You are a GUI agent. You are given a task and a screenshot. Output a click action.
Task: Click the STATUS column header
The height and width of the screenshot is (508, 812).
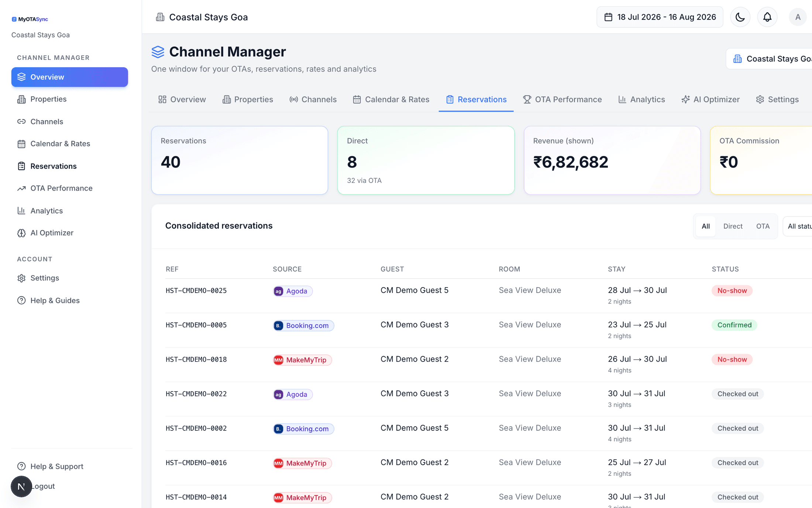[725, 269]
